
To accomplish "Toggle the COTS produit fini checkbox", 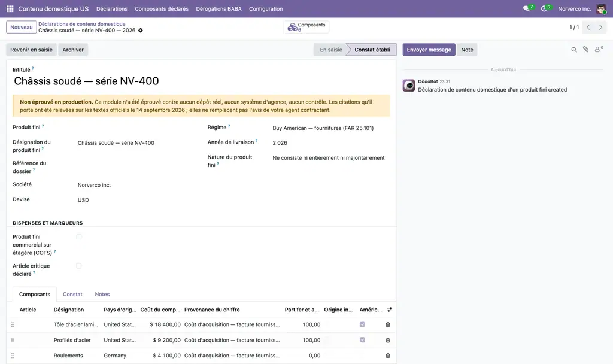I will click(79, 237).
